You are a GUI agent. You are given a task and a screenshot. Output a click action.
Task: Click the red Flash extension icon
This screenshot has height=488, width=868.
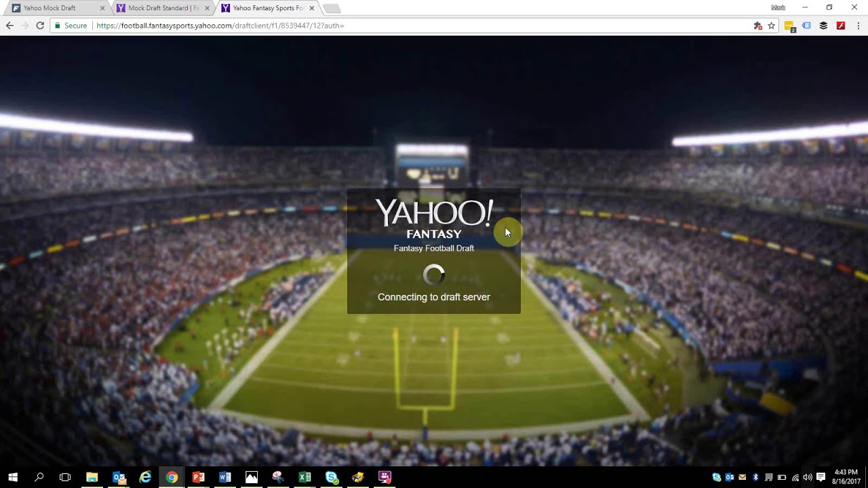click(841, 26)
